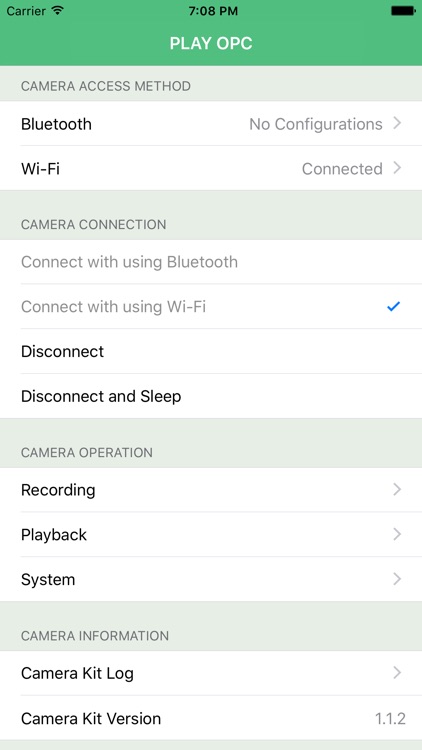Tap the PLAY OPC title in header
422x750 pixels.
[211, 44]
